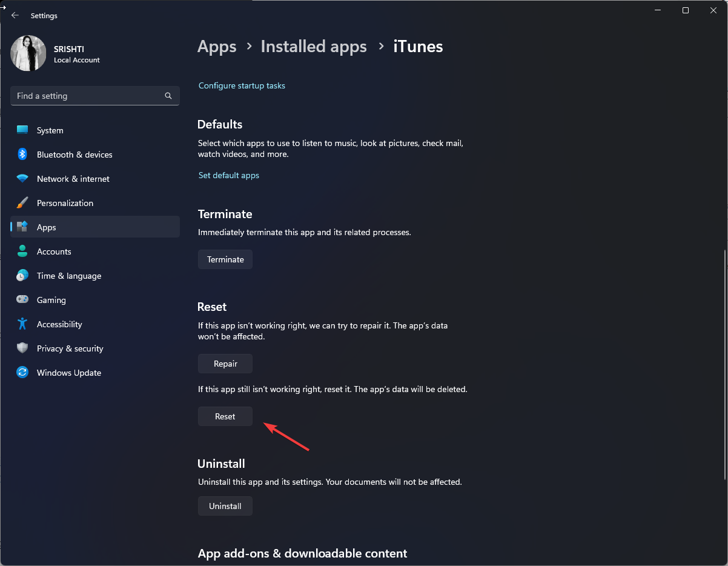Open the Privacy & security shield icon
Viewport: 728px width, 566px height.
[22, 348]
